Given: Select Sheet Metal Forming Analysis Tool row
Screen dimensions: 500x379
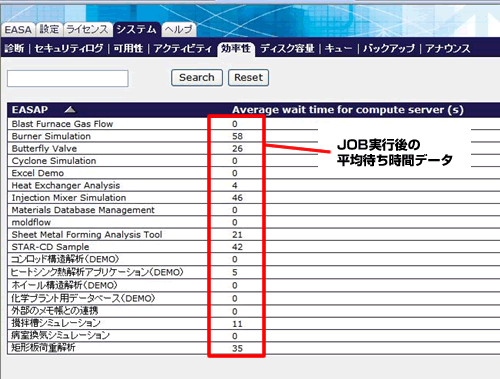Looking at the screenshot, I should [253, 235].
